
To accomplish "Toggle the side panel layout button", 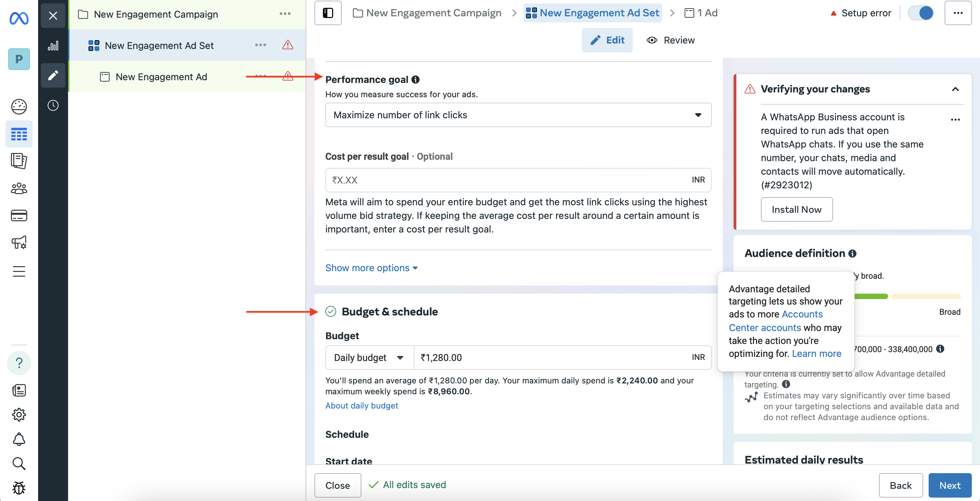I will pos(328,13).
